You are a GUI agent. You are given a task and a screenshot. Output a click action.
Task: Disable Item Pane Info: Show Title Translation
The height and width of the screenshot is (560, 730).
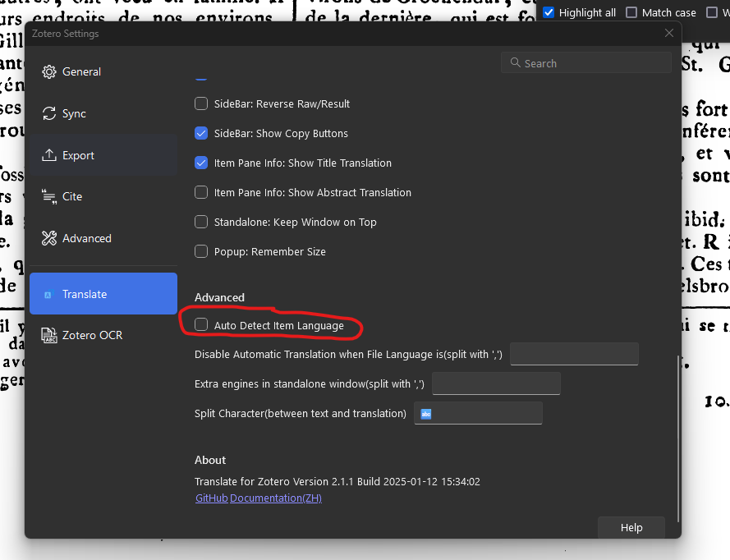201,163
